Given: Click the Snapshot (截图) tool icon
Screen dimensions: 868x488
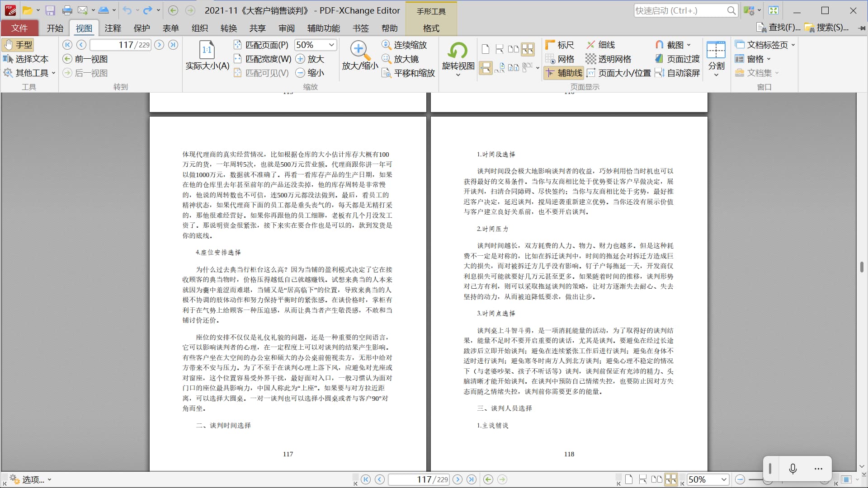Looking at the screenshot, I should click(660, 45).
